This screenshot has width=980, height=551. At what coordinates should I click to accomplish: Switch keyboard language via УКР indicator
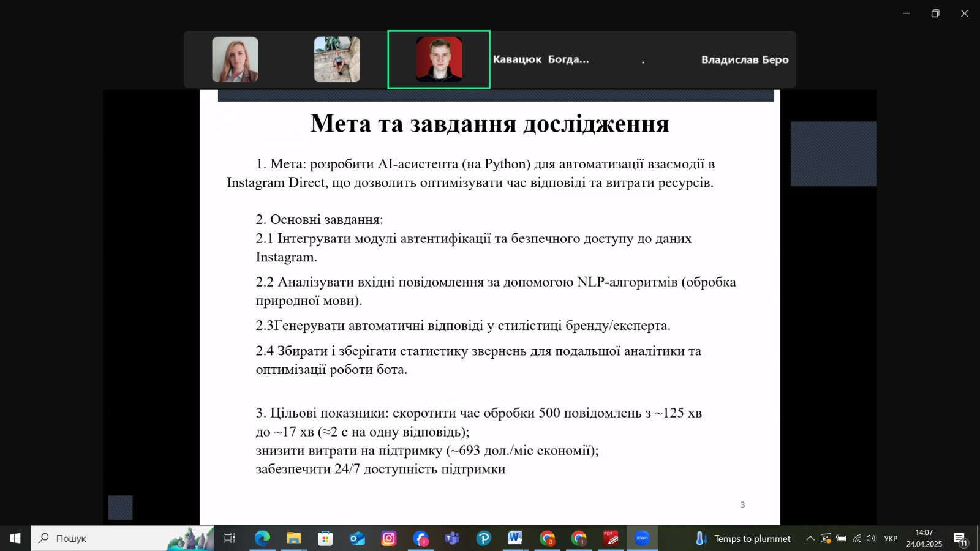click(x=891, y=538)
